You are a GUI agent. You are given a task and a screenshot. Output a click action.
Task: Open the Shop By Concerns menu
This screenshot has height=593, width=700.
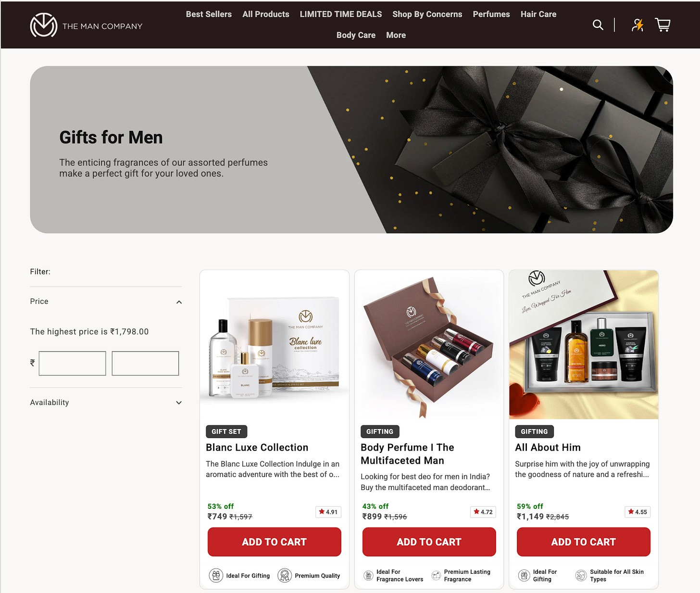point(427,14)
